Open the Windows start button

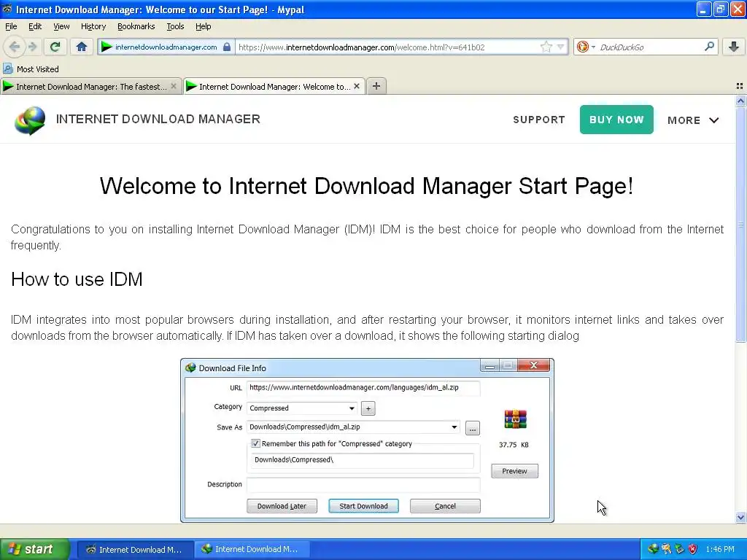(x=34, y=549)
